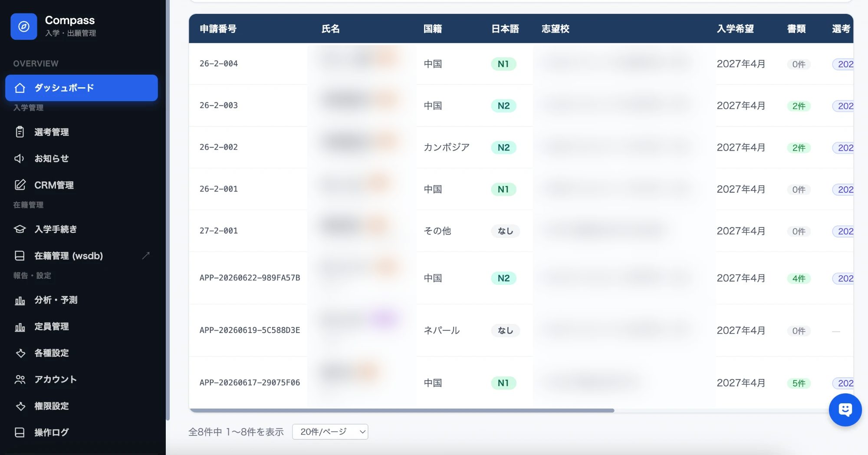Click the 定員管理 bar chart icon
The image size is (868, 455).
click(20, 326)
